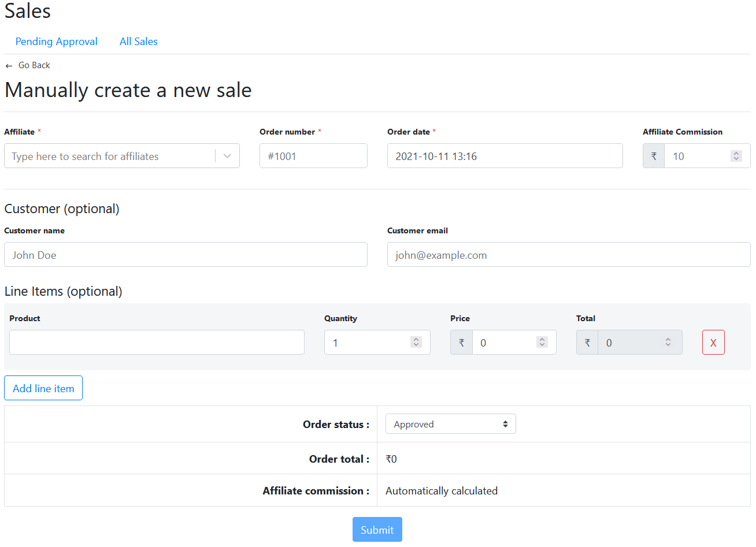Focus the Order number input field
Viewport: 756px width, 547px height.
click(x=313, y=156)
